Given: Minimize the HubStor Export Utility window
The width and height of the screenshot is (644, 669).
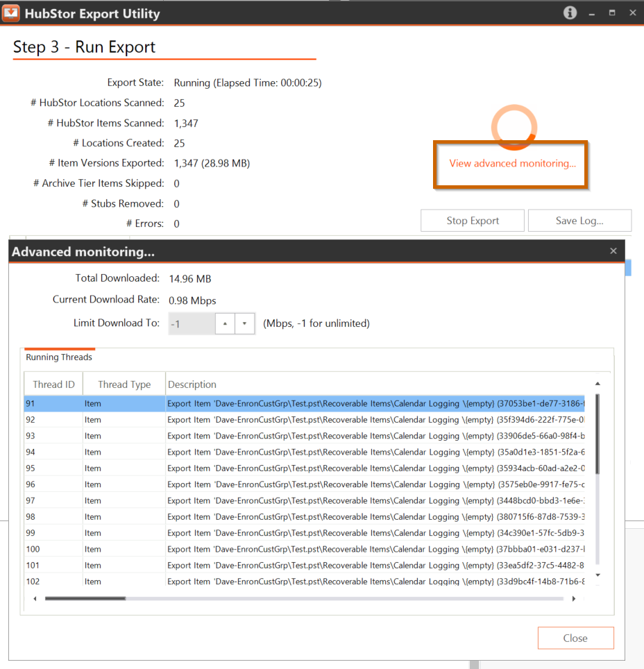Looking at the screenshot, I should (x=591, y=14).
